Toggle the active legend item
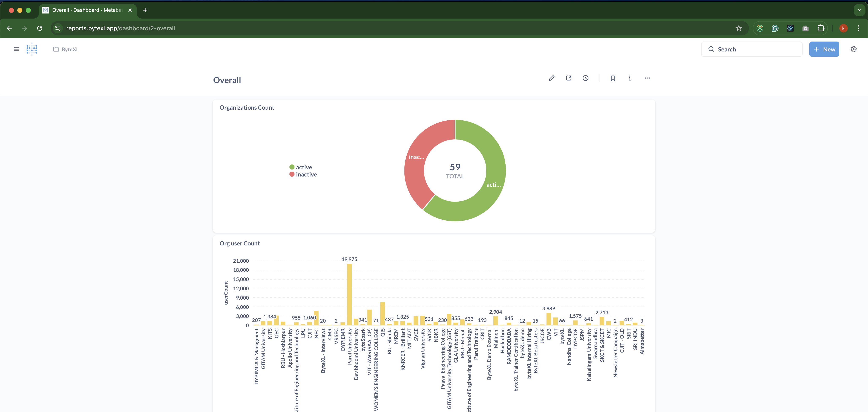868x412 pixels. (x=301, y=167)
